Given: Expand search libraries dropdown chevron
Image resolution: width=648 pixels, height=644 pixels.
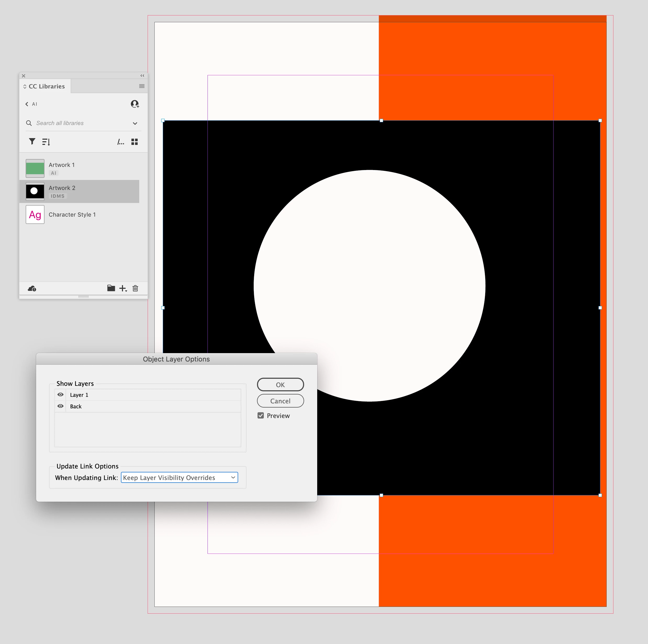Looking at the screenshot, I should pos(135,123).
